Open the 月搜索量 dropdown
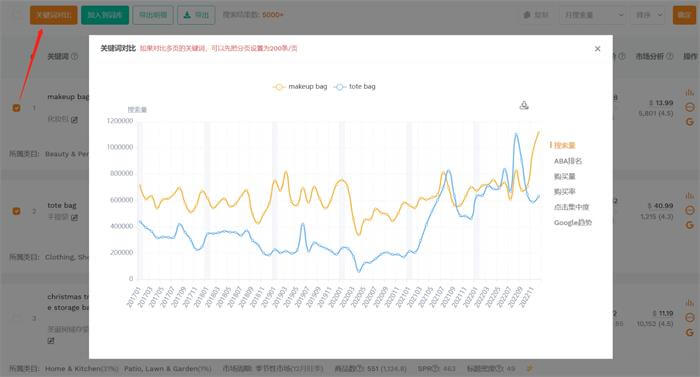 [593, 15]
